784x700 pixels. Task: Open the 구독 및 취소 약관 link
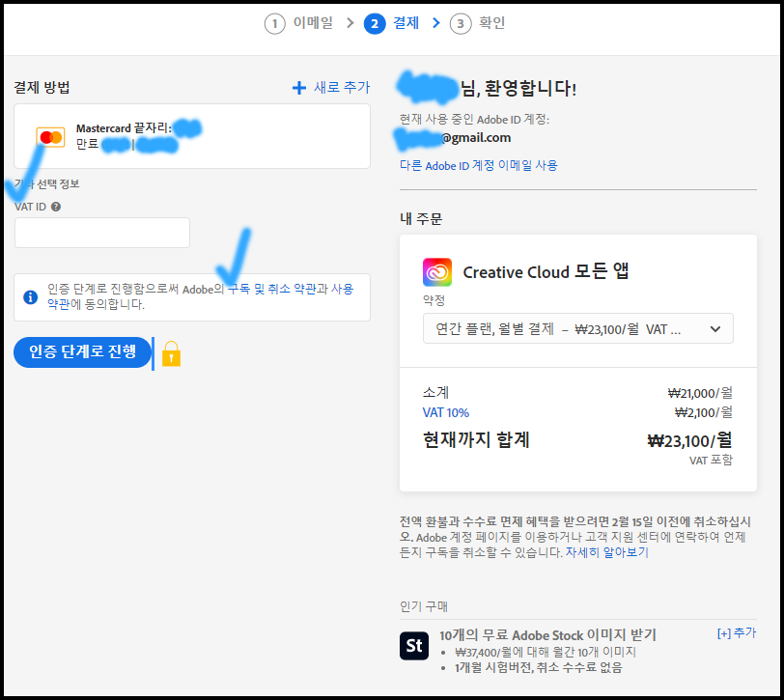[x=272, y=289]
